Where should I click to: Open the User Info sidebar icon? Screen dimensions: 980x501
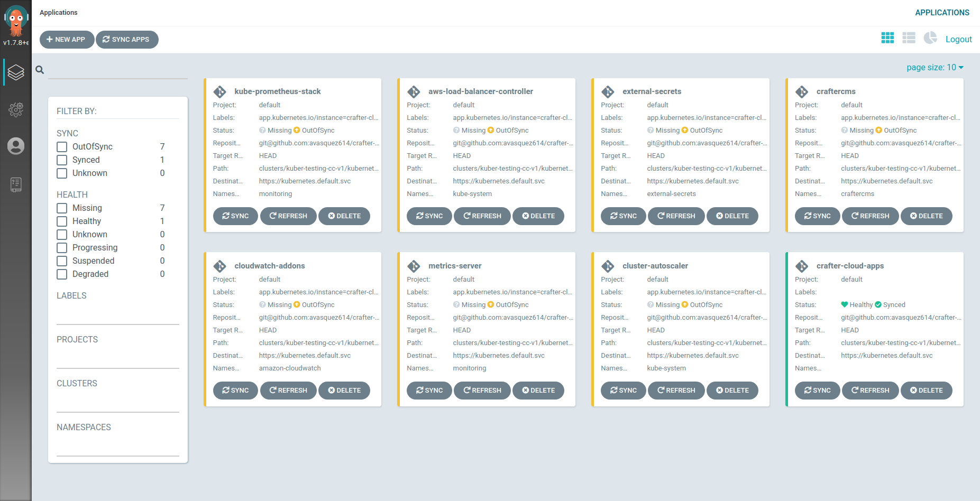click(16, 146)
